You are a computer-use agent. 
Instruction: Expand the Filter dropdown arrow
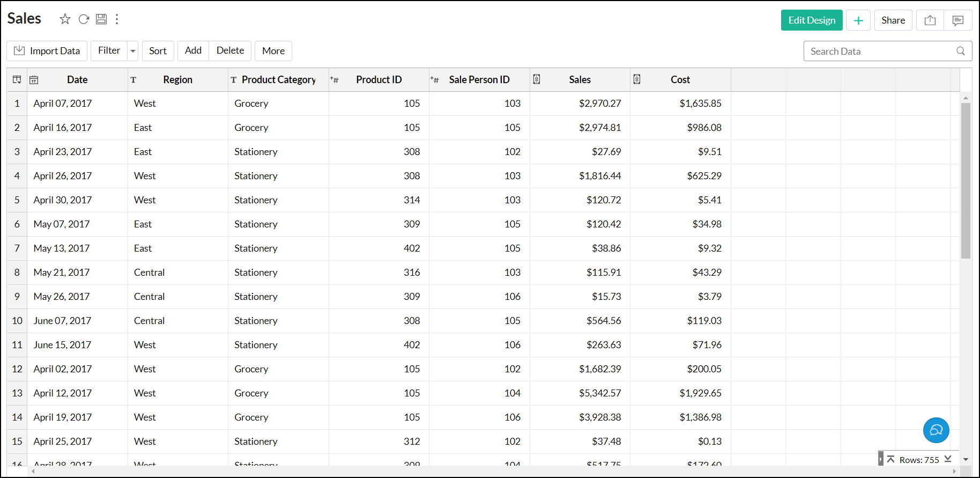[133, 51]
